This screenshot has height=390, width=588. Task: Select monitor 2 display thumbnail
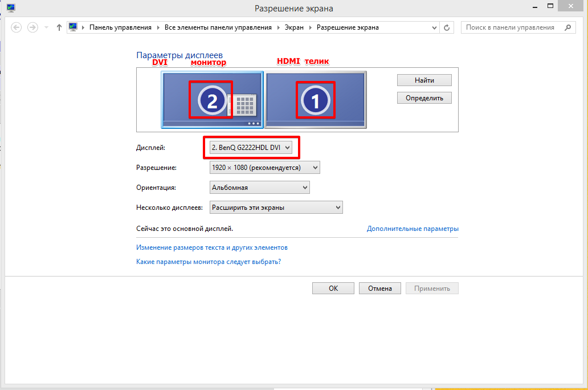212,100
